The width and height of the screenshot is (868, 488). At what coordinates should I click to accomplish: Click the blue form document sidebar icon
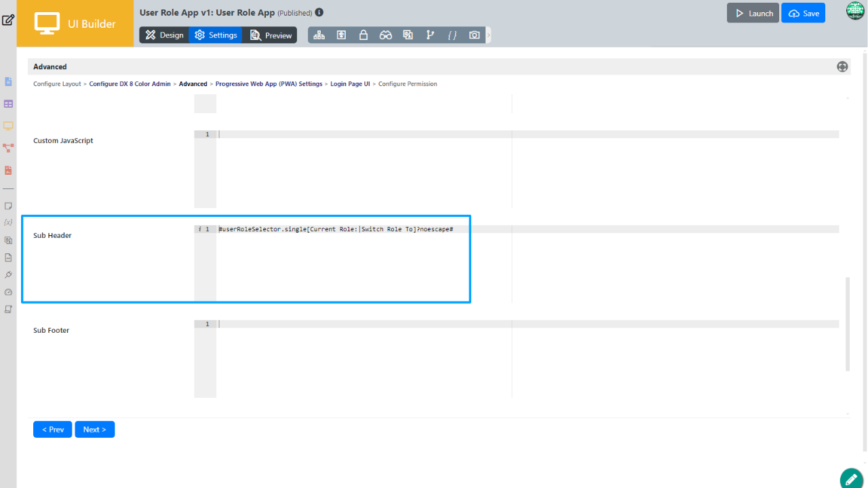8,82
